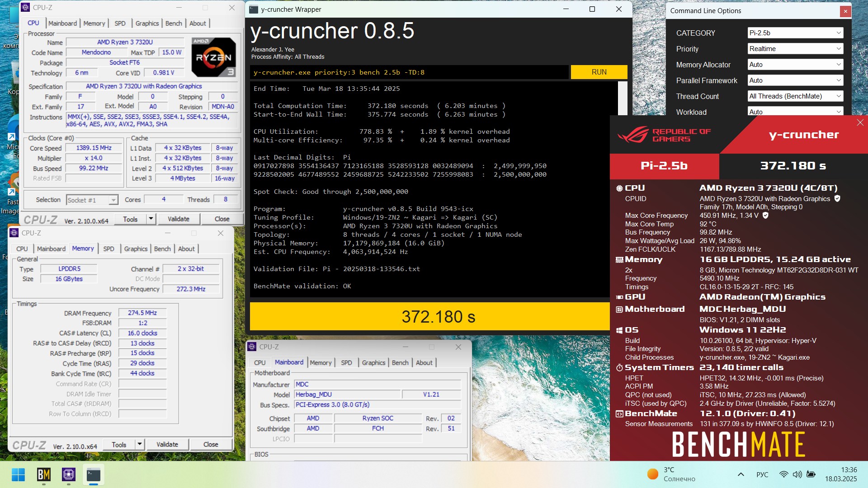Screen dimensions: 868x488
Task: Click the shield next to Max Core Frequency
Action: [765, 216]
